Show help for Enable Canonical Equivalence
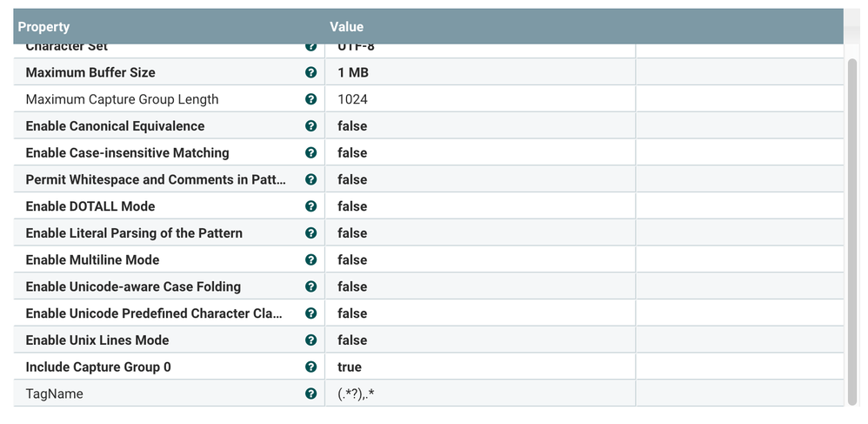Image resolution: width=868 pixels, height=424 pixels. click(310, 126)
